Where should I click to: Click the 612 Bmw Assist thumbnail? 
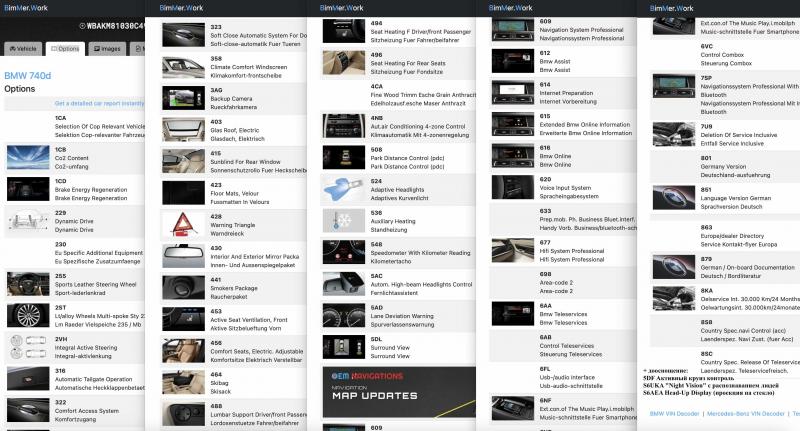pos(513,61)
